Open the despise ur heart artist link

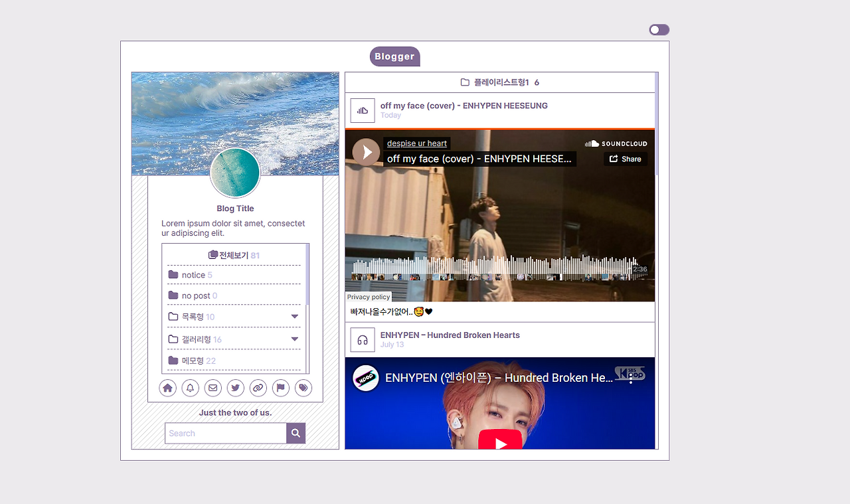[417, 143]
